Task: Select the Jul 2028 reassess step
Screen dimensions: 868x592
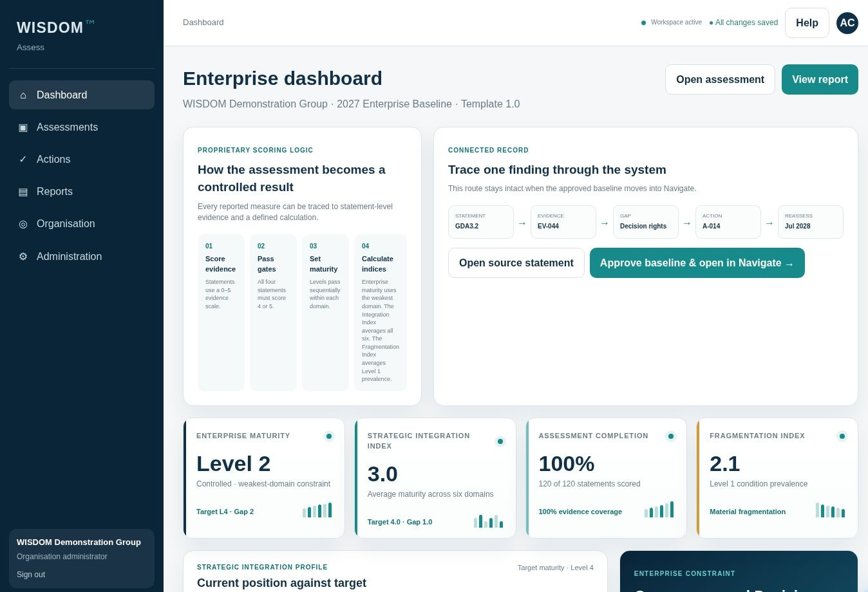Action: (x=811, y=222)
